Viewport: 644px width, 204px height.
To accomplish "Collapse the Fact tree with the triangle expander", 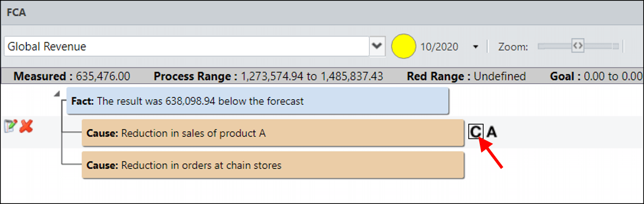I will click(57, 93).
